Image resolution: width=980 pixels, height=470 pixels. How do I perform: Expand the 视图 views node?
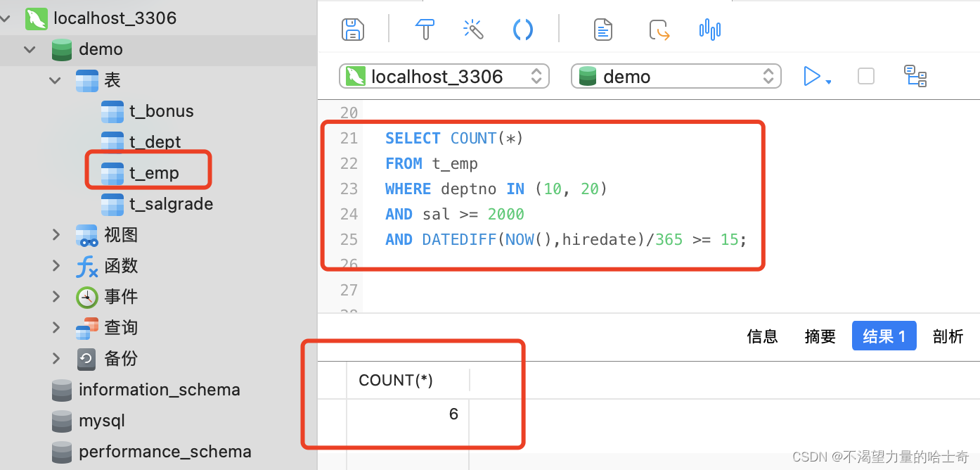56,235
